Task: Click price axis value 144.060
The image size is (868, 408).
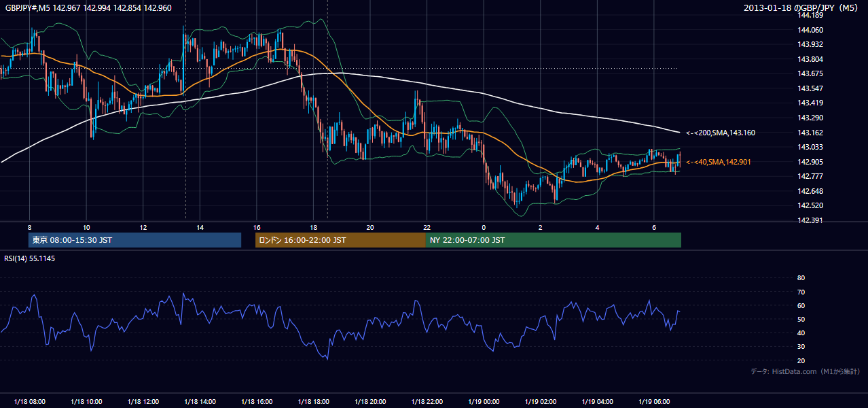Action: coord(811,30)
